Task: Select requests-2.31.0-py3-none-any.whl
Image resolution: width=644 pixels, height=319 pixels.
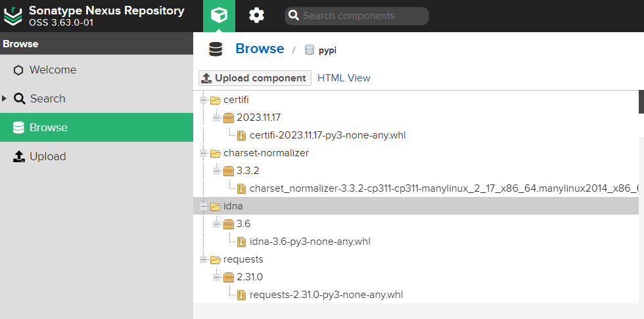Action: [x=326, y=295]
